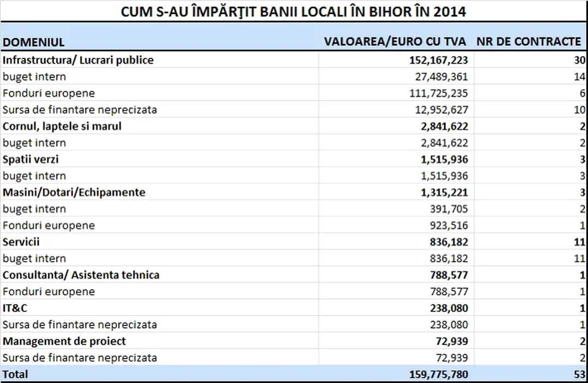Click the Total row label
Image resolution: width=588 pixels, height=383 pixels.
pos(15,374)
